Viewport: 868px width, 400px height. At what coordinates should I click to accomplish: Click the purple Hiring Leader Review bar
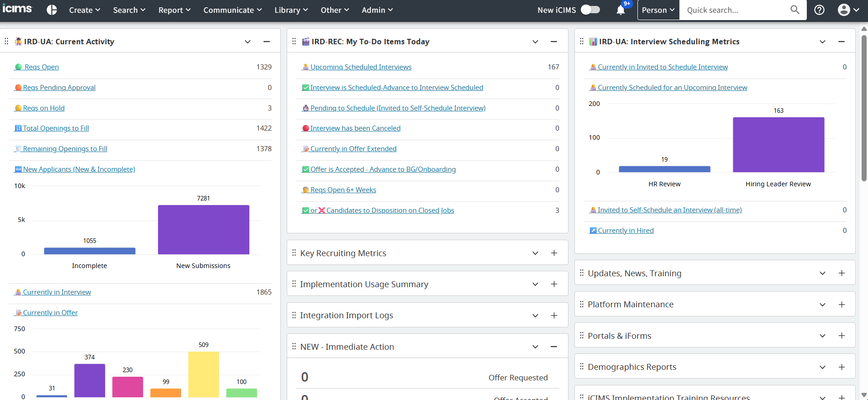coord(779,145)
